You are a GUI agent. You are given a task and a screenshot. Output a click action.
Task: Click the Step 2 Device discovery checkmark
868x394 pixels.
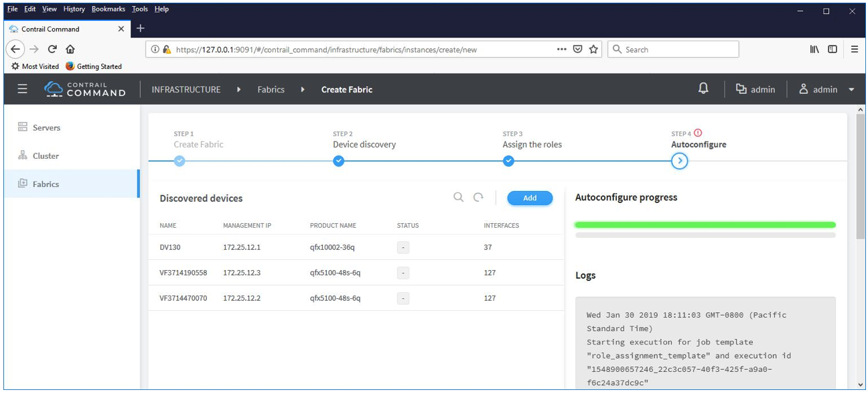339,161
